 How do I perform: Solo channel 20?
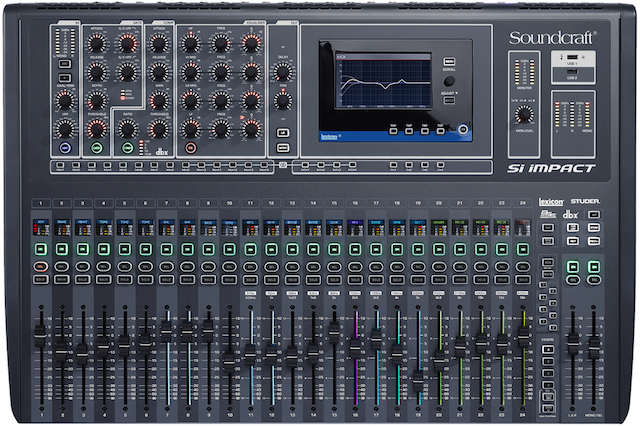pyautogui.click(x=439, y=280)
